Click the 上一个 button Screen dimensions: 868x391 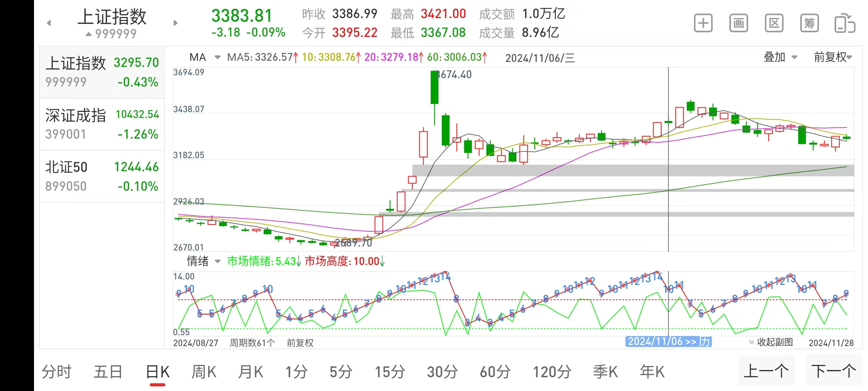[766, 371]
